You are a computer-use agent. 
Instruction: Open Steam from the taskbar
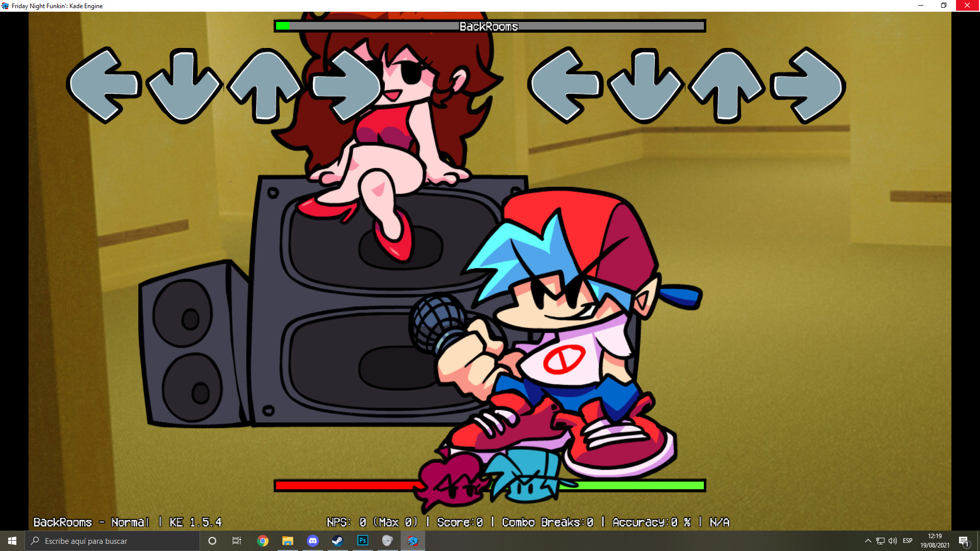337,541
